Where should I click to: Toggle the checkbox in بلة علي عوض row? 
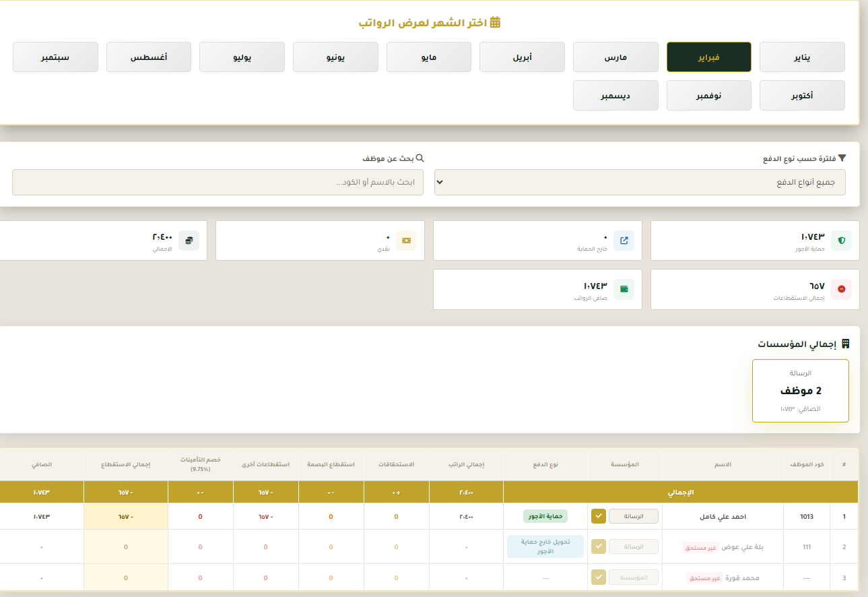coord(598,546)
